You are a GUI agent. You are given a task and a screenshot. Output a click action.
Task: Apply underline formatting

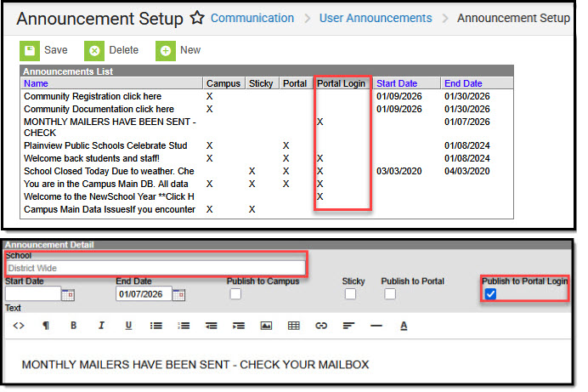(128, 326)
